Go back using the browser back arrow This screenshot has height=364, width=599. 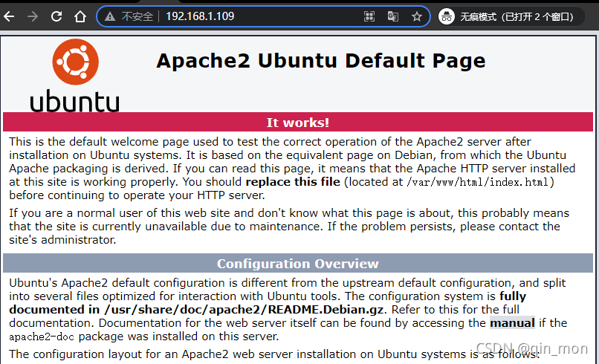tap(9, 16)
